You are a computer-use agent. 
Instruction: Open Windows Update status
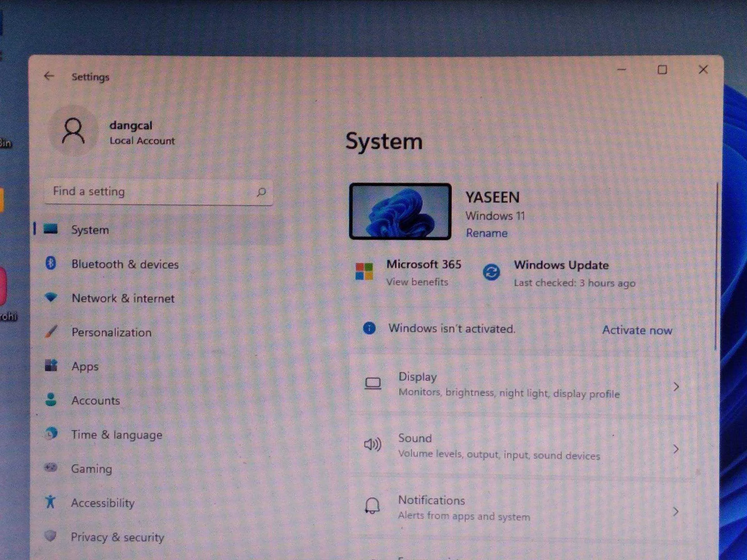pyautogui.click(x=559, y=273)
